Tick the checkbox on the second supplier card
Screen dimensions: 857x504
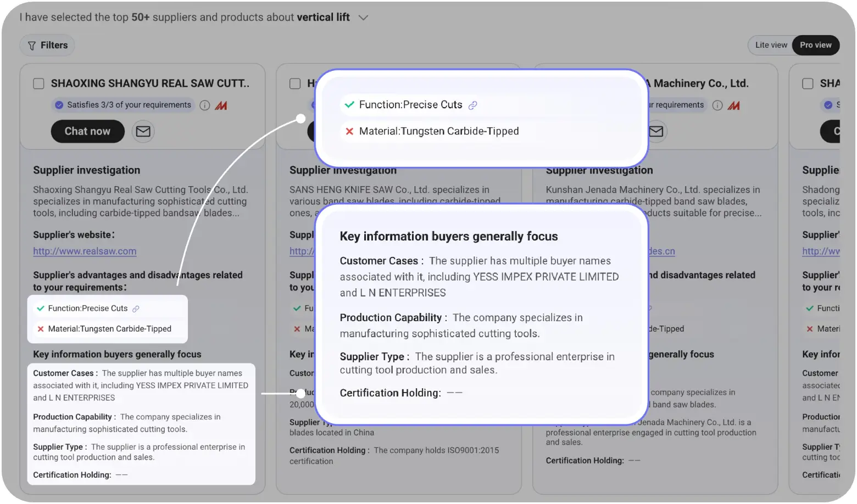coord(295,83)
